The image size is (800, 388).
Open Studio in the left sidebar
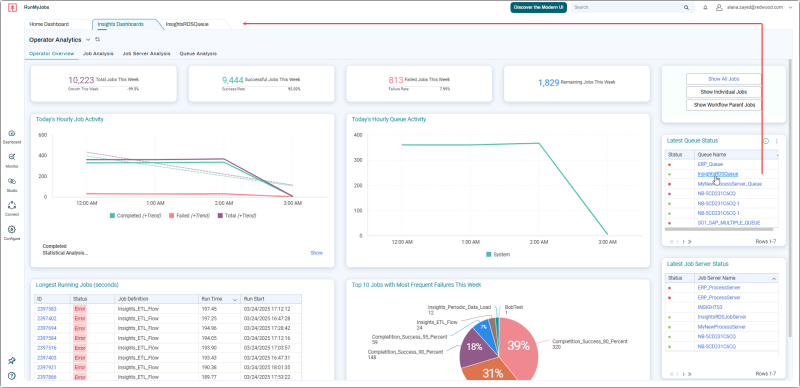[12, 185]
